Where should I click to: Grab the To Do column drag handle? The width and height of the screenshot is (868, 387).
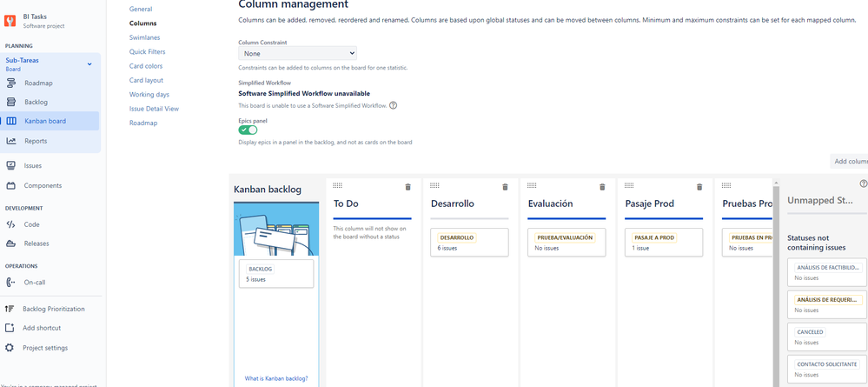click(x=338, y=185)
